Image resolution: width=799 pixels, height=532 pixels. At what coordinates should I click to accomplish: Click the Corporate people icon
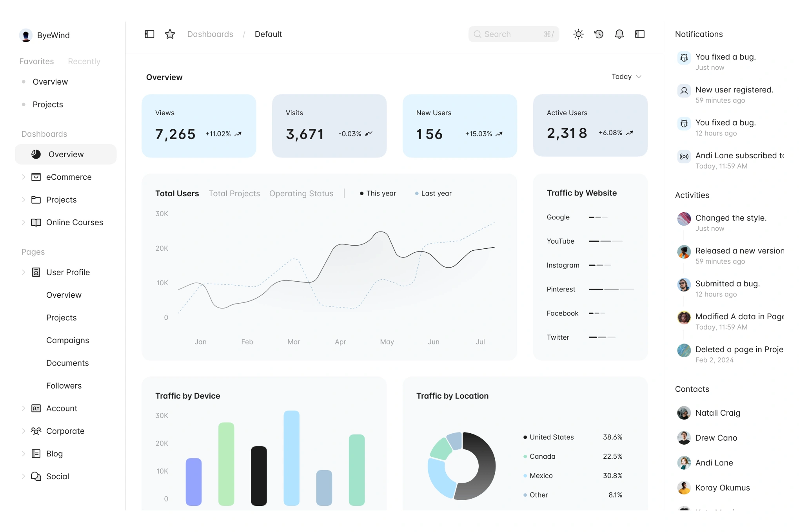pos(36,431)
